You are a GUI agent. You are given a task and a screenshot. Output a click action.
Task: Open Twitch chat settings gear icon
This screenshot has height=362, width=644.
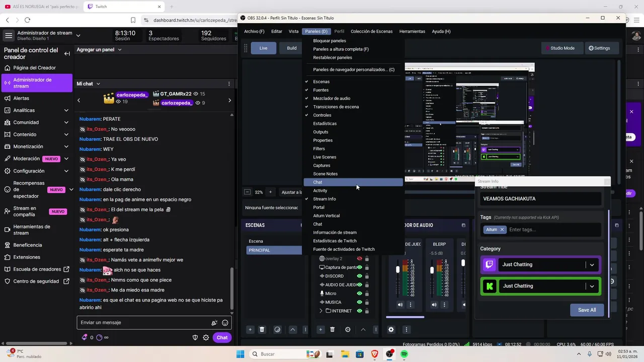206,338
